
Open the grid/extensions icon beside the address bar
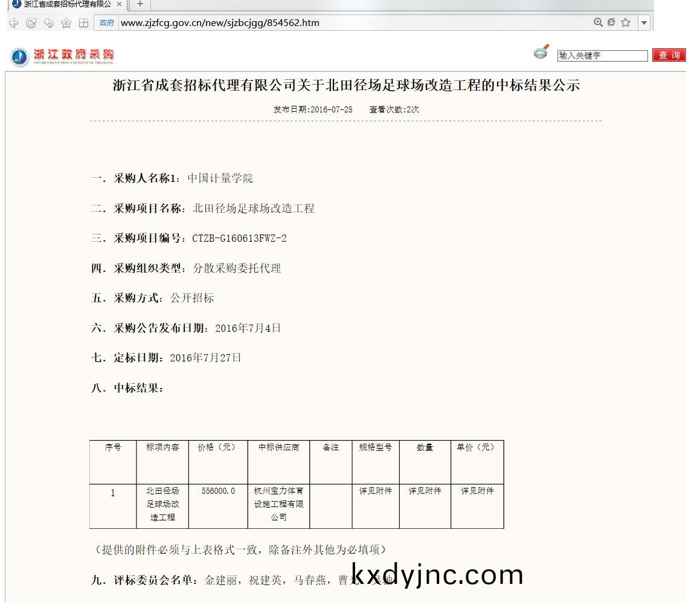(83, 23)
